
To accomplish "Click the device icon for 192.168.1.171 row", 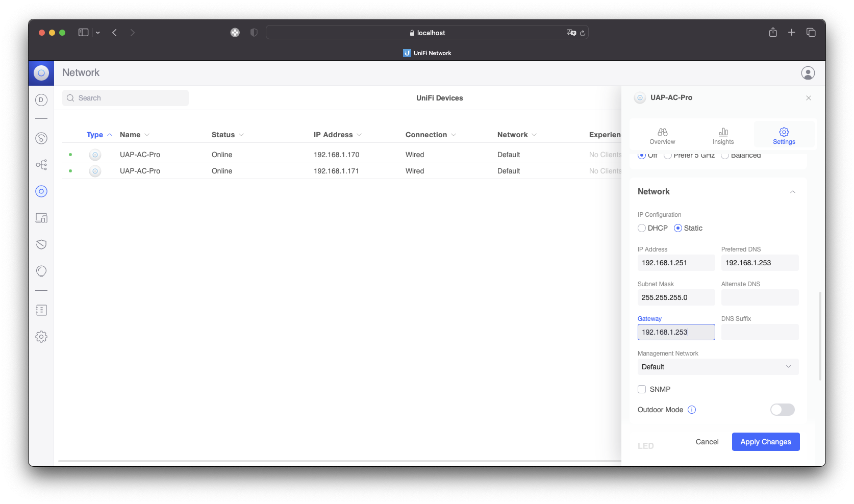I will tap(95, 171).
